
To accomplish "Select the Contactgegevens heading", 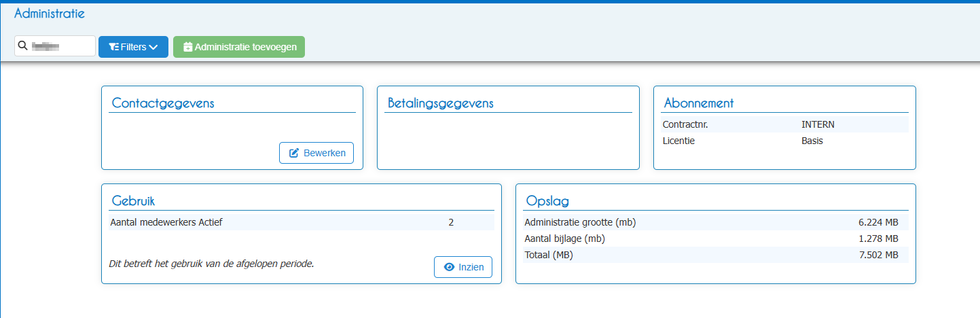I will click(x=163, y=103).
